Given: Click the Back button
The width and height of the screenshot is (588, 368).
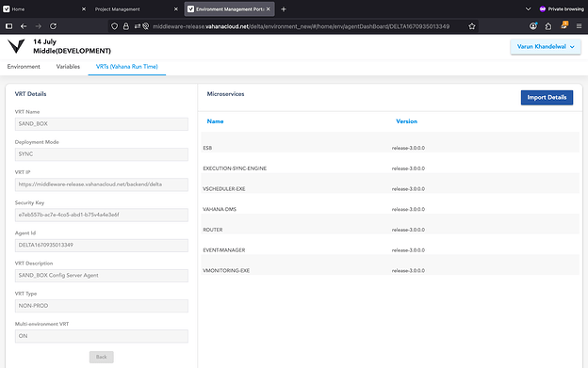Looking at the screenshot, I should (101, 357).
